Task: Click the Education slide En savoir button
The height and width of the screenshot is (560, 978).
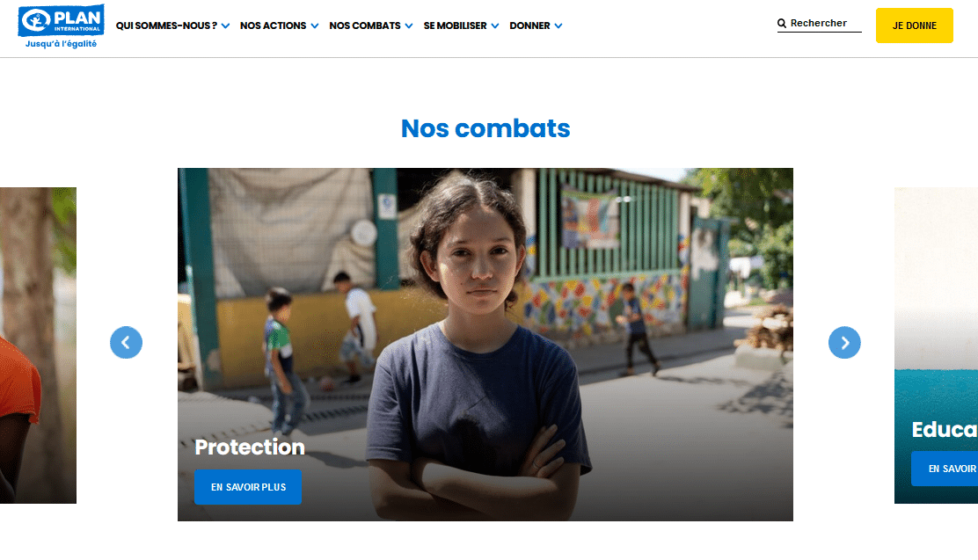Action: tap(945, 469)
